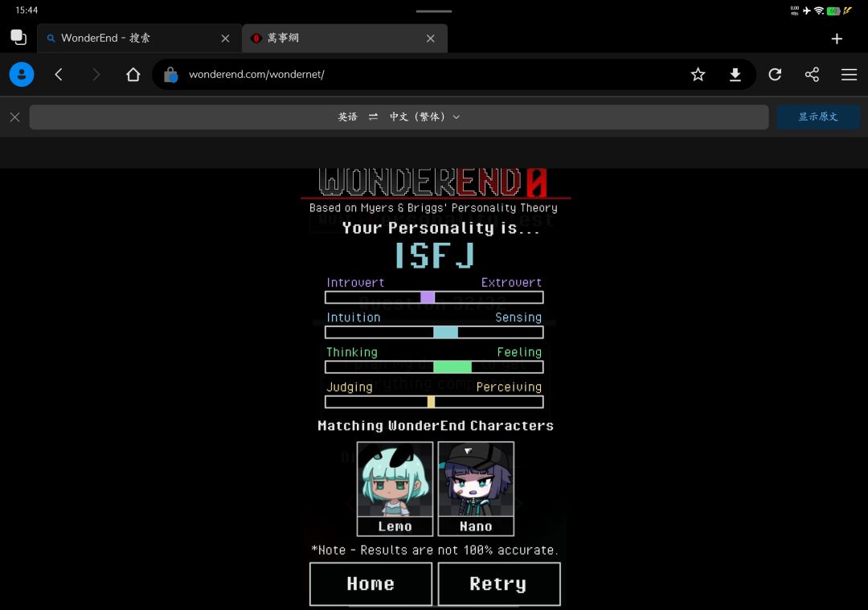Image resolution: width=868 pixels, height=610 pixels.
Task: Bookmark this page with star
Action: 698,74
